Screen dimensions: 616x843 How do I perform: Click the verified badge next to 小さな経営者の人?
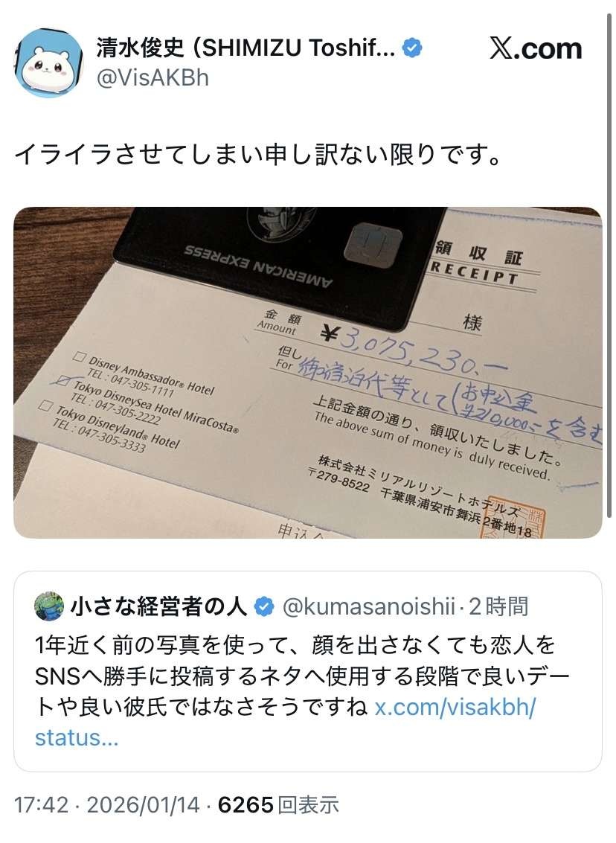pyautogui.click(x=264, y=607)
